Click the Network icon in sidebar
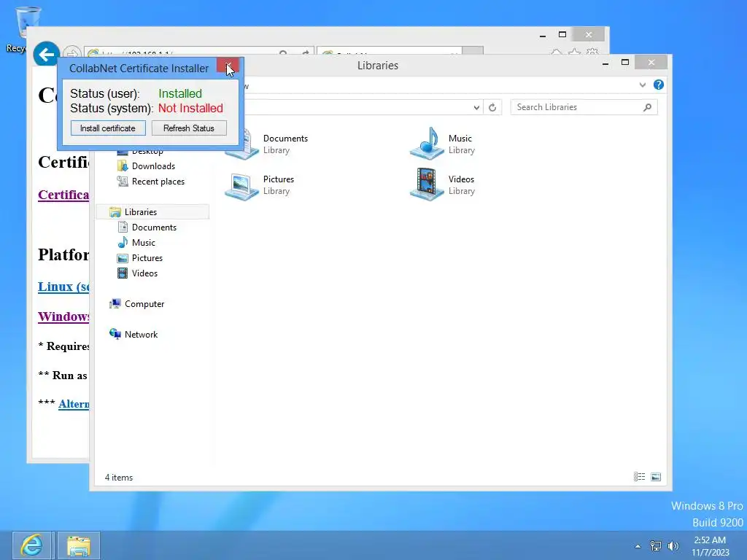The width and height of the screenshot is (747, 560). 115,334
